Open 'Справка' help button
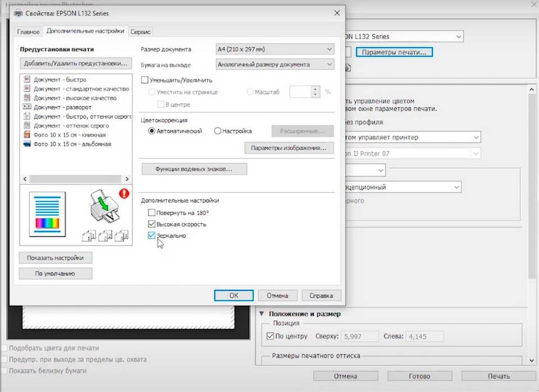Screen dimensions: 539x392 point(321,295)
